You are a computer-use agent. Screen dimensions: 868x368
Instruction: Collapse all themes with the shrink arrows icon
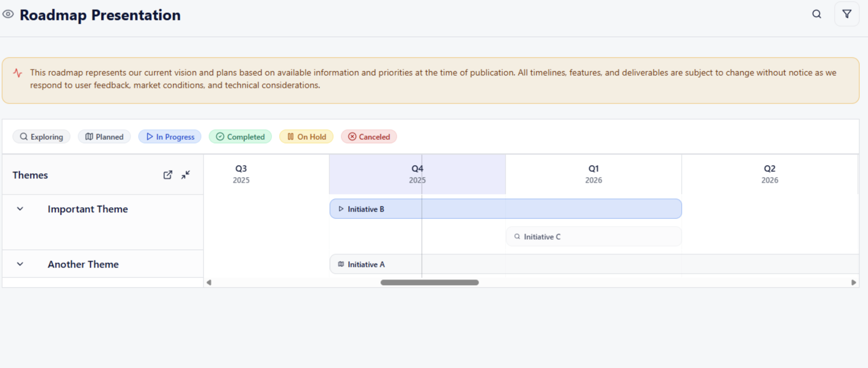coord(185,175)
